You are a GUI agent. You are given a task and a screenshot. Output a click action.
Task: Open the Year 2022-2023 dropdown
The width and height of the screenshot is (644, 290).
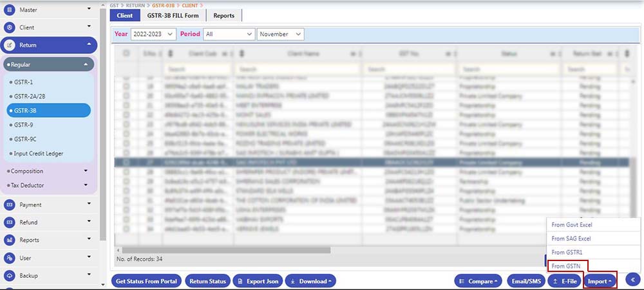tap(153, 34)
